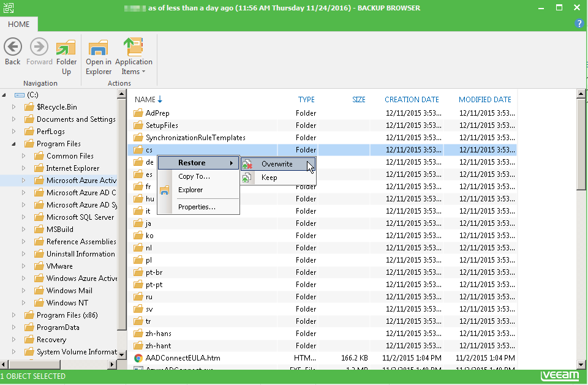Select the nl folder name
588x385 pixels.
[x=148, y=248]
